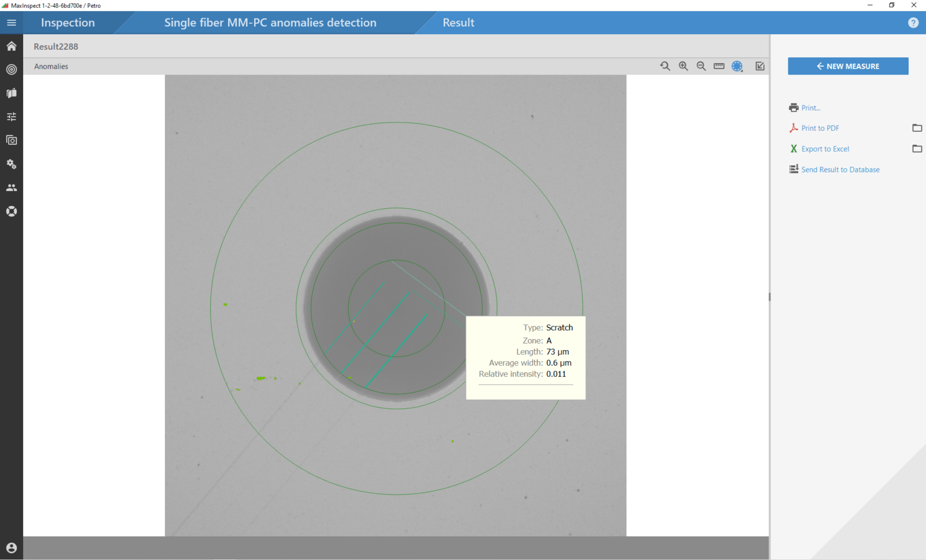
Task: Switch to the Inspection tab
Action: coord(67,23)
